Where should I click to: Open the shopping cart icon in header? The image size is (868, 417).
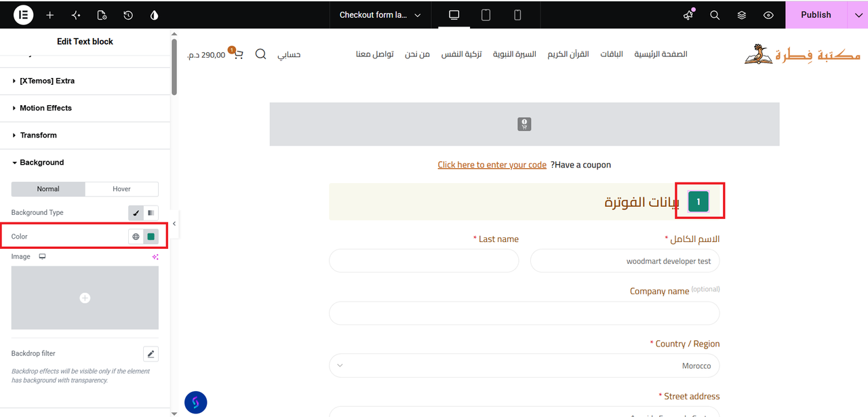tap(237, 54)
